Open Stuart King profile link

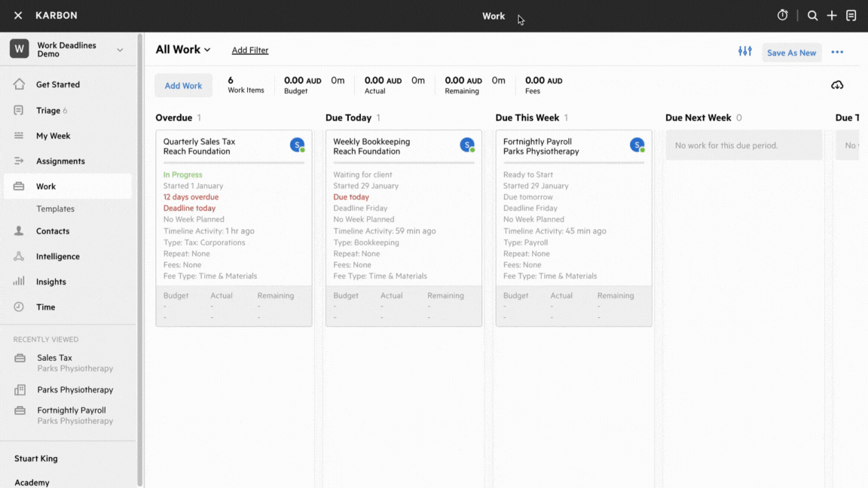(36, 458)
